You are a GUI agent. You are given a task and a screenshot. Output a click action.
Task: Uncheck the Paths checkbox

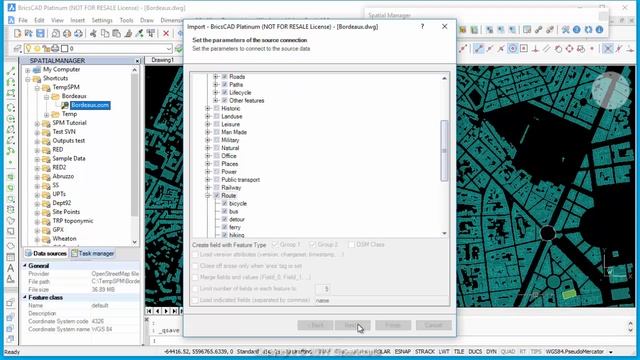(224, 84)
